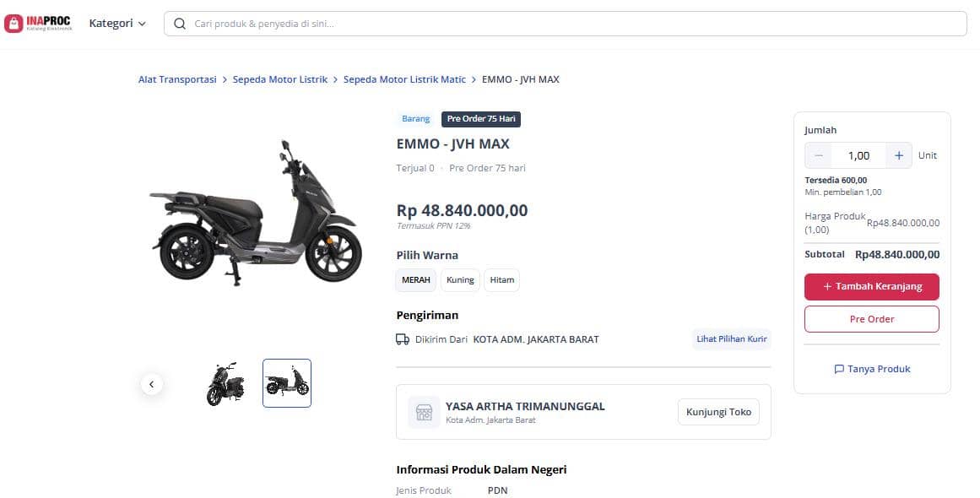Select the MERAH color option
Viewport: 980px width, 498px height.
pyautogui.click(x=415, y=279)
